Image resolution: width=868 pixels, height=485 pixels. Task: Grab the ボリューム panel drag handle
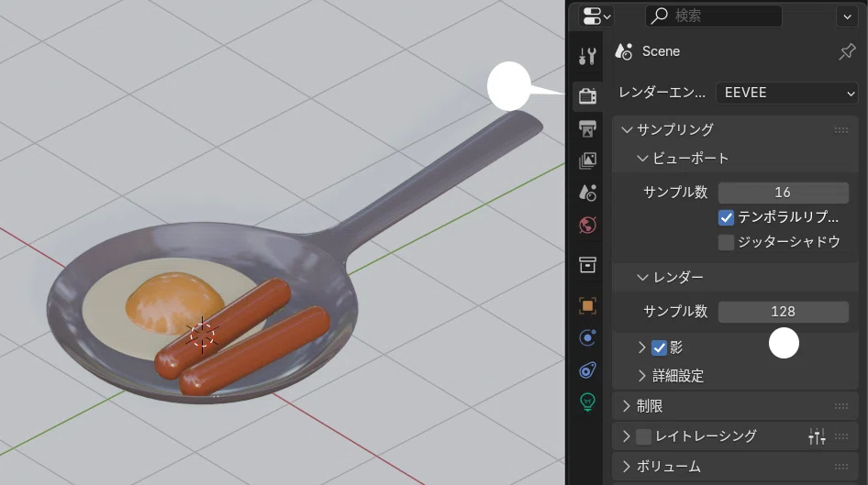point(840,467)
